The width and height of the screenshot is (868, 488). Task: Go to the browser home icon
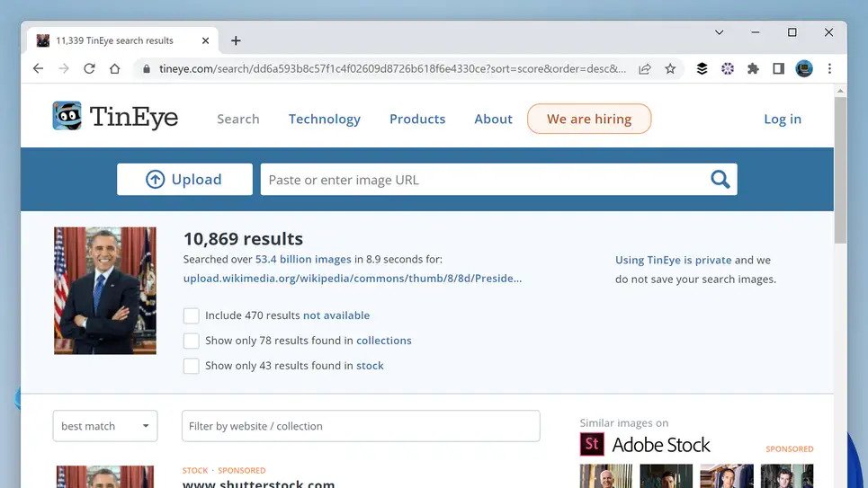pyautogui.click(x=114, y=68)
